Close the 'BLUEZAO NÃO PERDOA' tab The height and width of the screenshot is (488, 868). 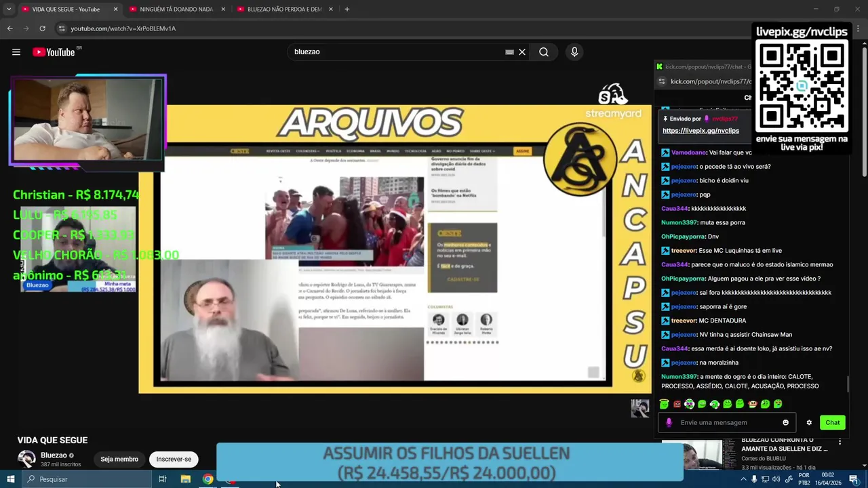click(331, 9)
